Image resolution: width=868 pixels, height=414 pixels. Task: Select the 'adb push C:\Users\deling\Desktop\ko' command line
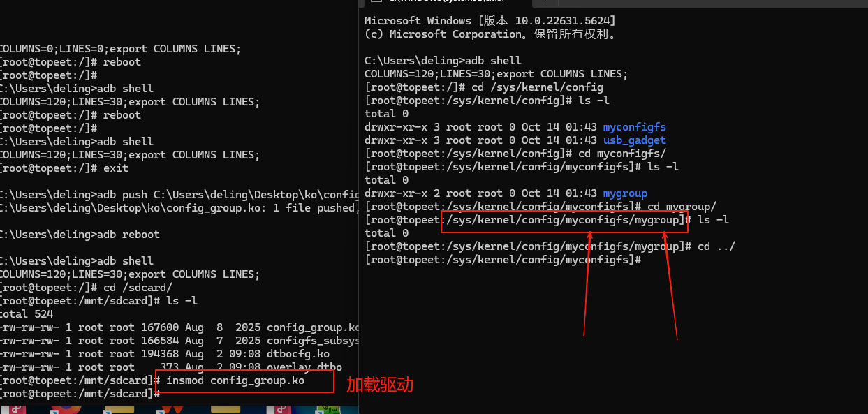[x=179, y=195]
